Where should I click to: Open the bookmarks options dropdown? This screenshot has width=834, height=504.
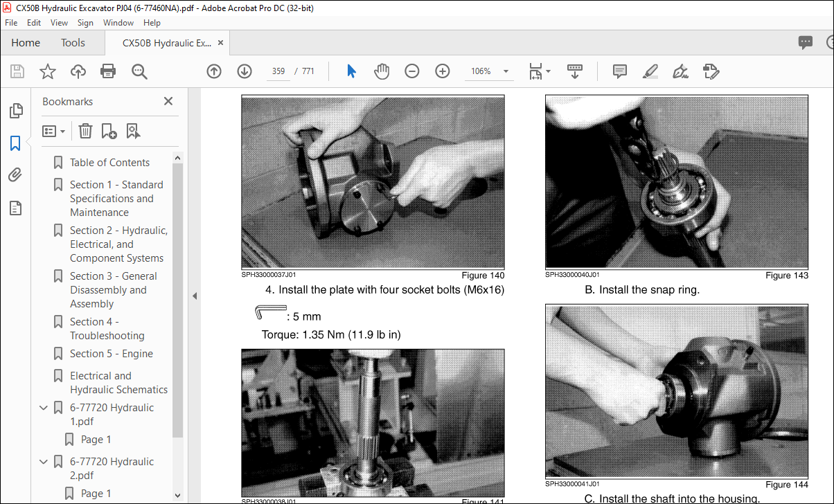(54, 131)
